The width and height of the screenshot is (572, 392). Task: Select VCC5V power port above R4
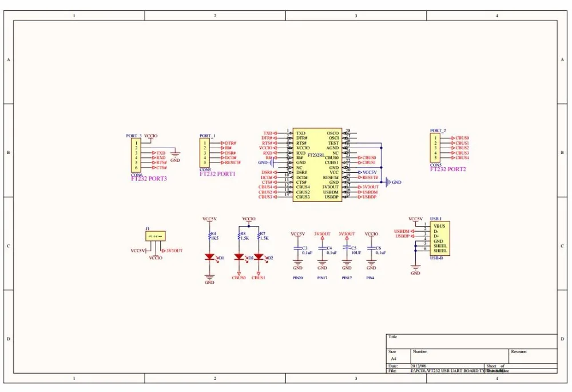coord(210,220)
